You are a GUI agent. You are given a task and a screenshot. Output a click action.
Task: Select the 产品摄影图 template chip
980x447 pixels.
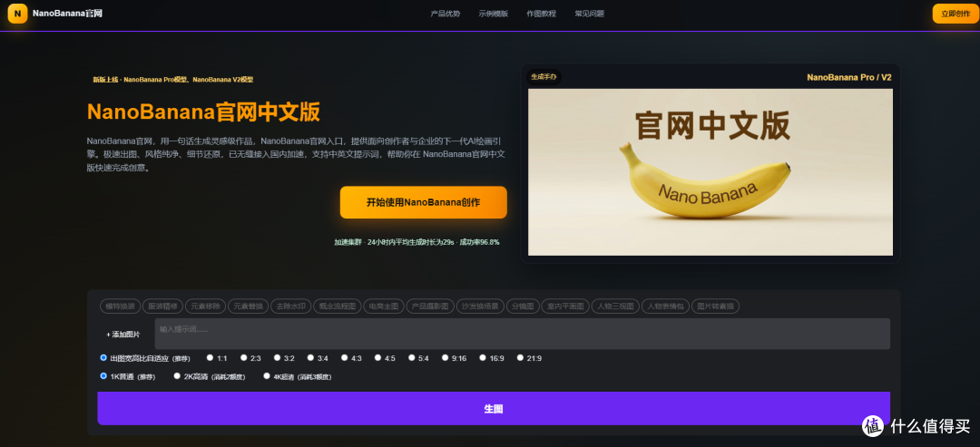tap(430, 306)
